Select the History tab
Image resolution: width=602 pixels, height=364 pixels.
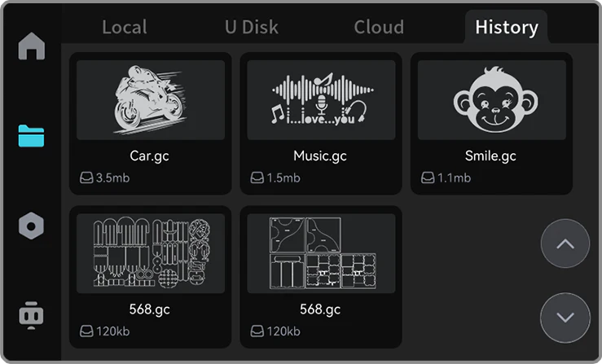(x=506, y=27)
